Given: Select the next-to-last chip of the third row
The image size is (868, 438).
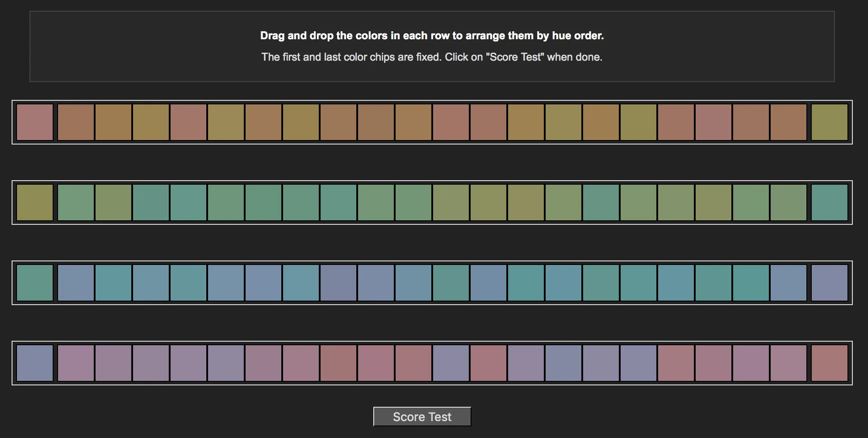Looking at the screenshot, I should tap(789, 283).
